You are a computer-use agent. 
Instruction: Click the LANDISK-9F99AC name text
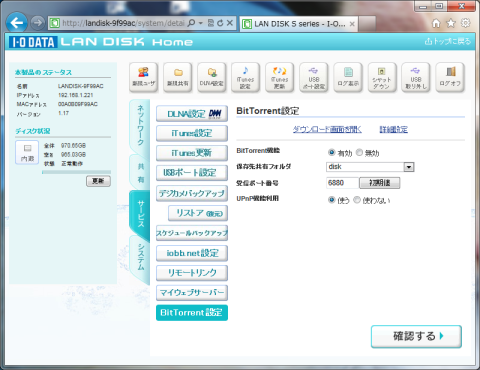[81, 86]
